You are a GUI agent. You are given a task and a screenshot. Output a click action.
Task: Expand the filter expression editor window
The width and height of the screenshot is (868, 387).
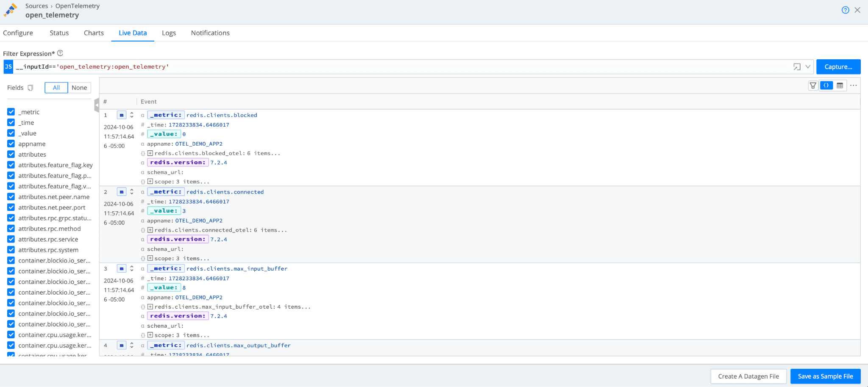click(797, 67)
